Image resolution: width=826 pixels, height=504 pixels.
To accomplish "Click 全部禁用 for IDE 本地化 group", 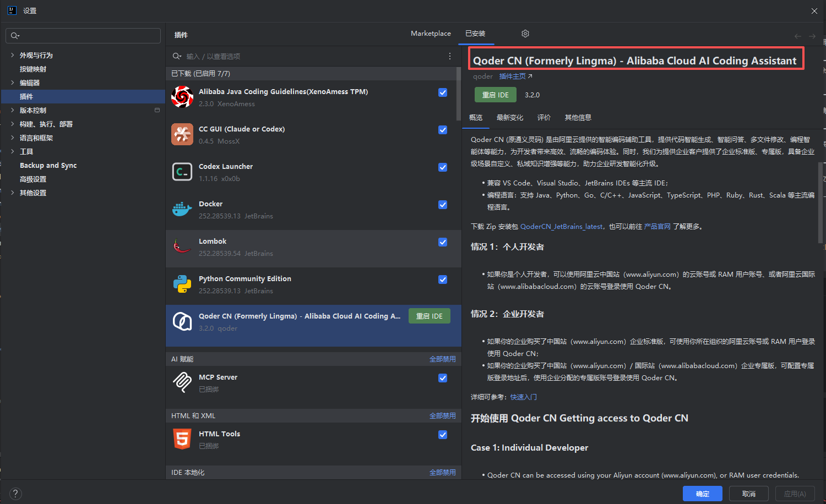I will [443, 473].
